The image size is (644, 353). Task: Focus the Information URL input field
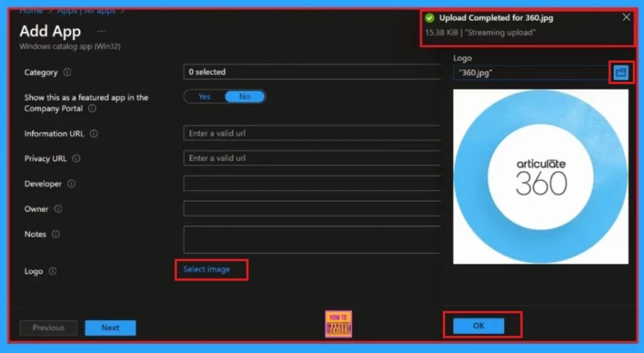coord(312,133)
